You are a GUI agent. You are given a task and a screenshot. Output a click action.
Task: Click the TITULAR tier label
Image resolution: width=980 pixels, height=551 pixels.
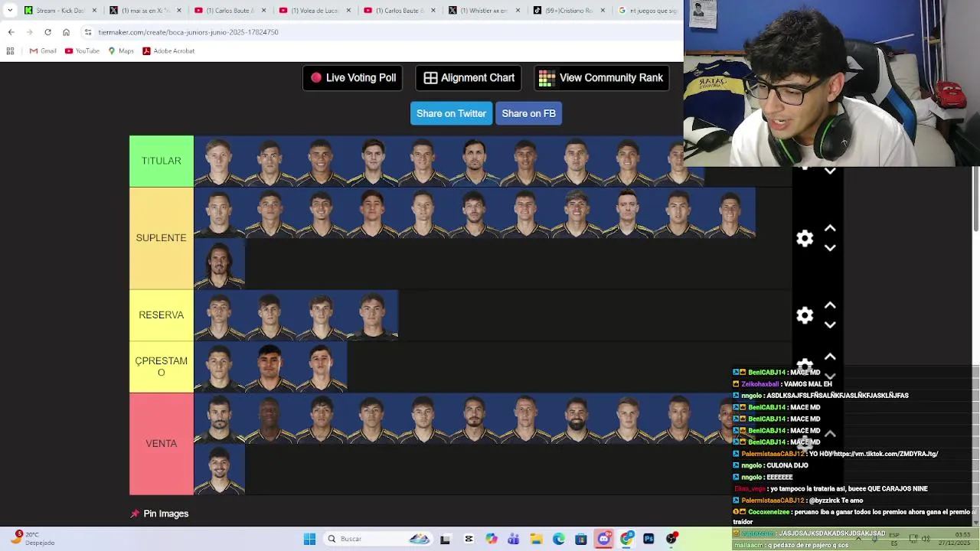(162, 161)
